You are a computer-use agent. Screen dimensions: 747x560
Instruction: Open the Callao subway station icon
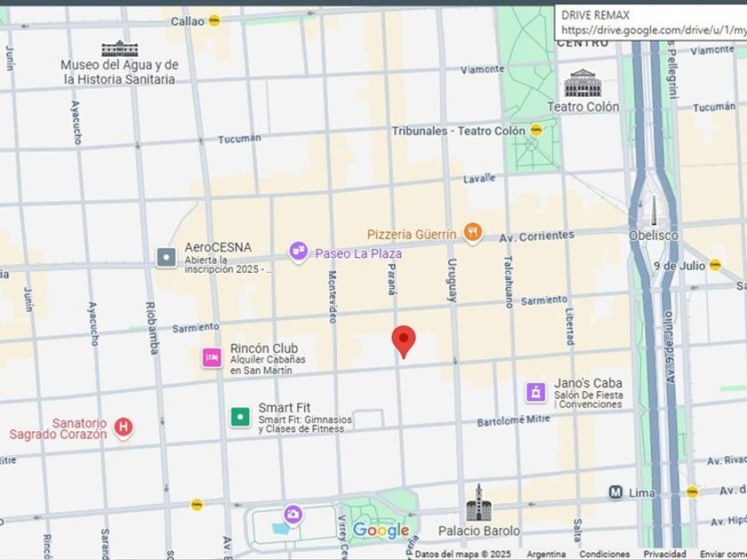click(x=214, y=20)
